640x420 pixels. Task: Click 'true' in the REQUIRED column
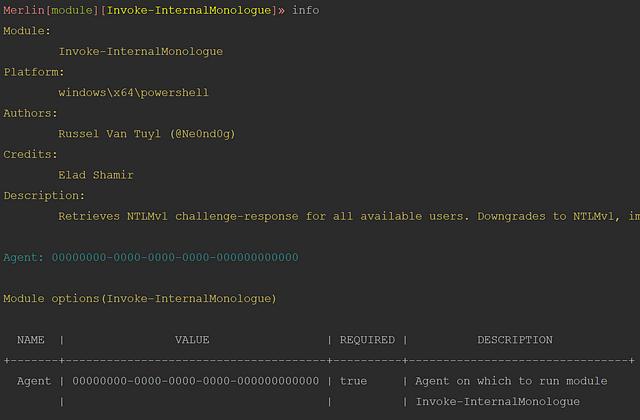click(353, 381)
